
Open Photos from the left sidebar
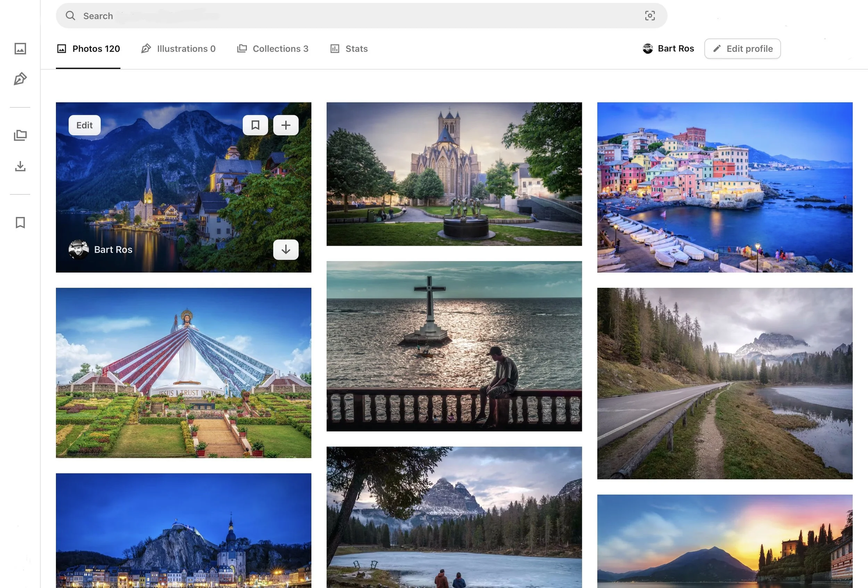click(x=20, y=49)
